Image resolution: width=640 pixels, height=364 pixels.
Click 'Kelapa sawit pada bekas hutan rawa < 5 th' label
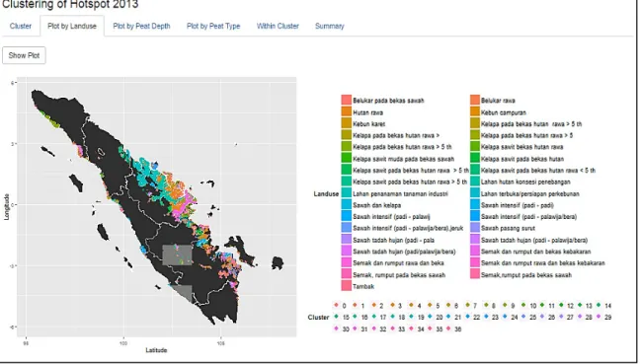point(538,171)
